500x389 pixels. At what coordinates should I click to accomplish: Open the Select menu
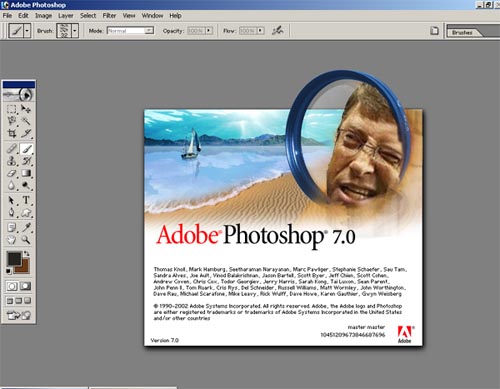pos(88,16)
